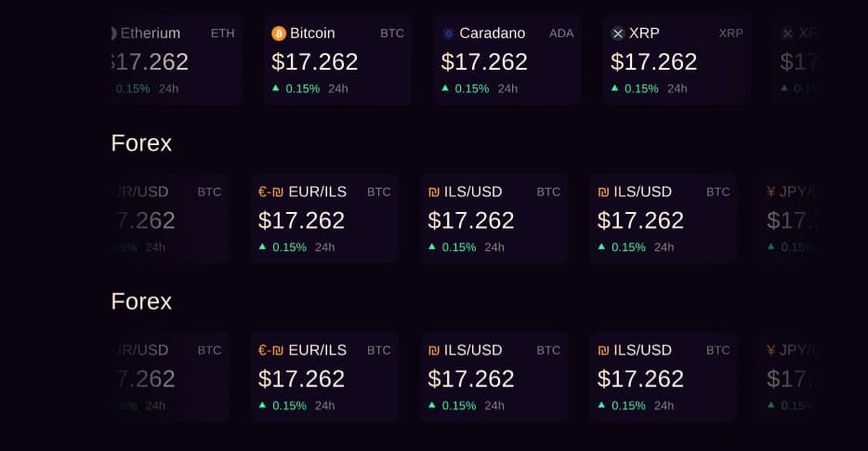Click the 0.15% change in the Etherium card
868x451 pixels.
pyautogui.click(x=132, y=88)
